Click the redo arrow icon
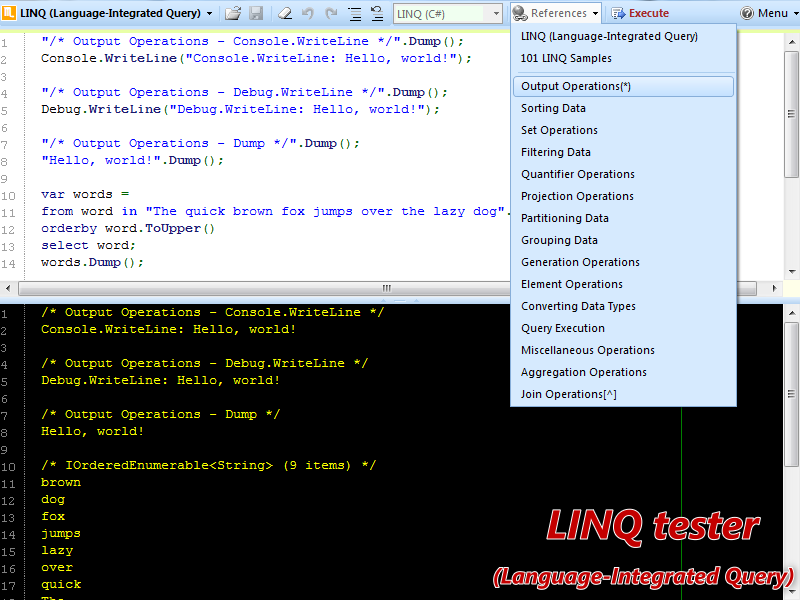This screenshot has height=600, width=800. tap(331, 13)
